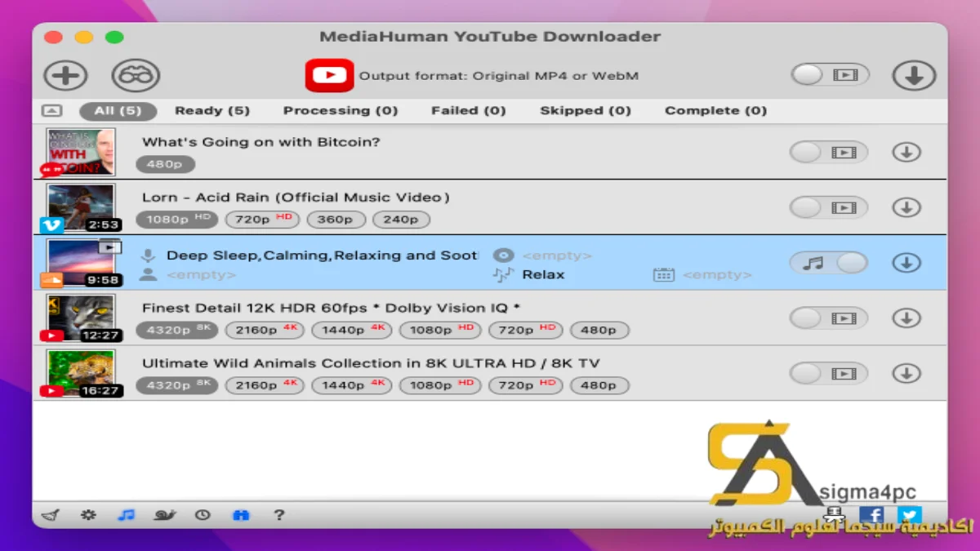Select 720p HD for Finest Detail video

tap(526, 331)
